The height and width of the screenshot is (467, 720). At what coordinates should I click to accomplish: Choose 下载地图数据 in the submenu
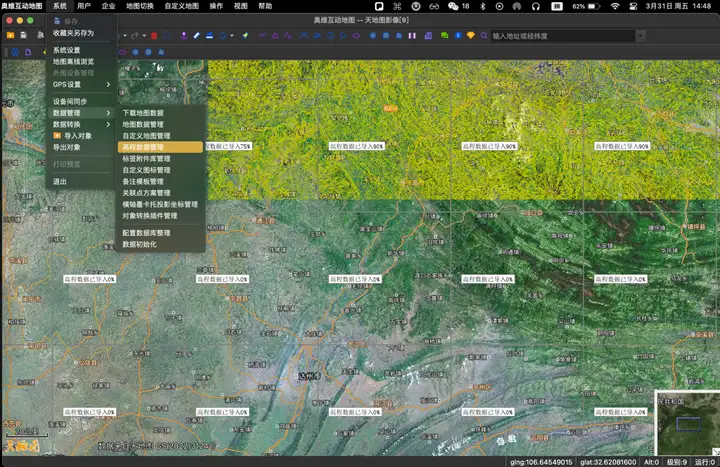(143, 113)
